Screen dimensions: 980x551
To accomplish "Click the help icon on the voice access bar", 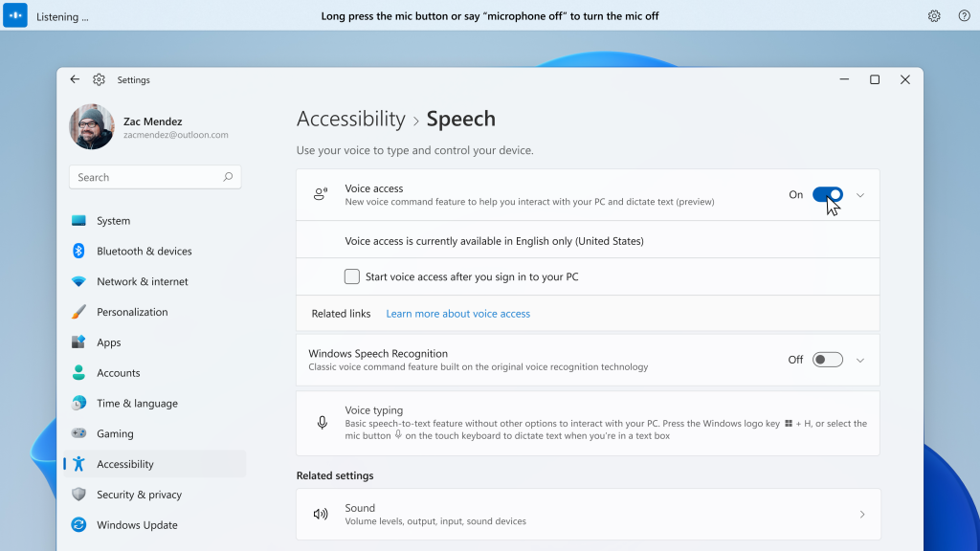I will pyautogui.click(x=962, y=15).
